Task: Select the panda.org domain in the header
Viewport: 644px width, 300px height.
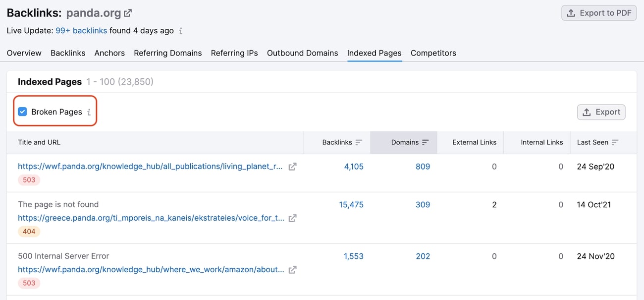Action: (94, 13)
